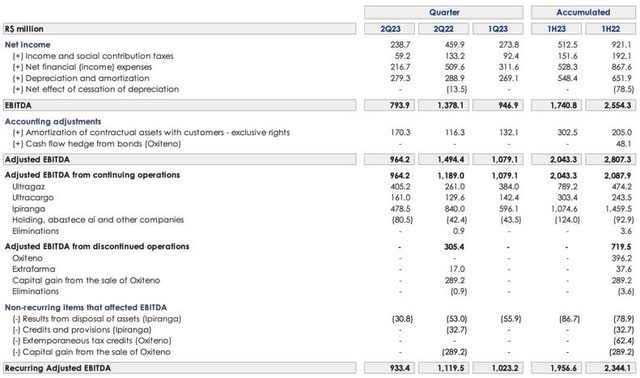640x378 pixels.
Task: Click the 2Q22 column header
Action: pyautogui.click(x=443, y=29)
